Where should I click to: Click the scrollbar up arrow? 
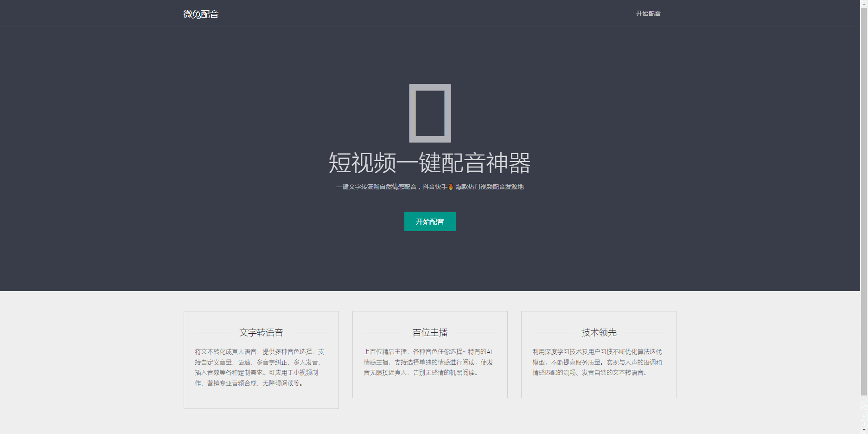pyautogui.click(x=864, y=3)
